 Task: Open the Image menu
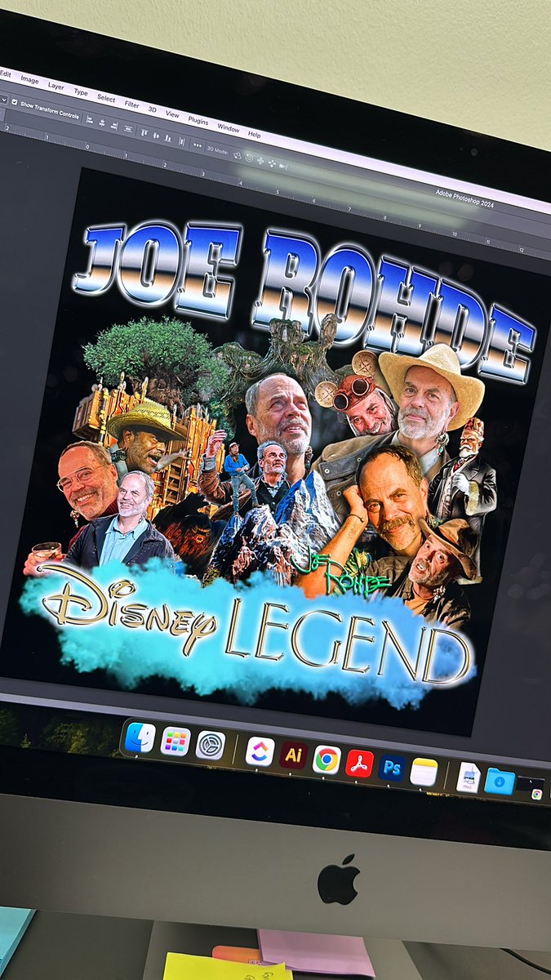click(x=29, y=80)
